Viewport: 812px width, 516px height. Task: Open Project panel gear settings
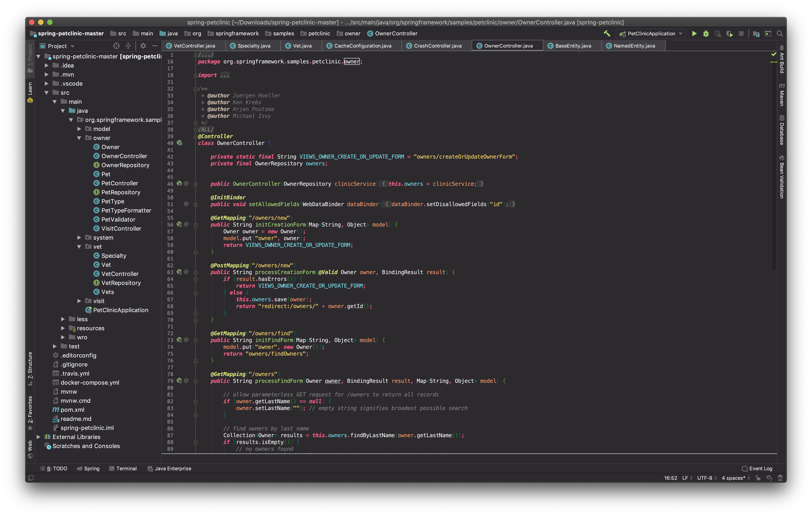click(x=143, y=46)
